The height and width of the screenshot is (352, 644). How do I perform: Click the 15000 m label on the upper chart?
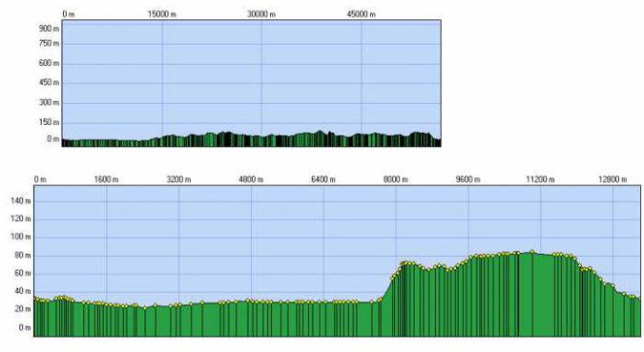pos(162,14)
